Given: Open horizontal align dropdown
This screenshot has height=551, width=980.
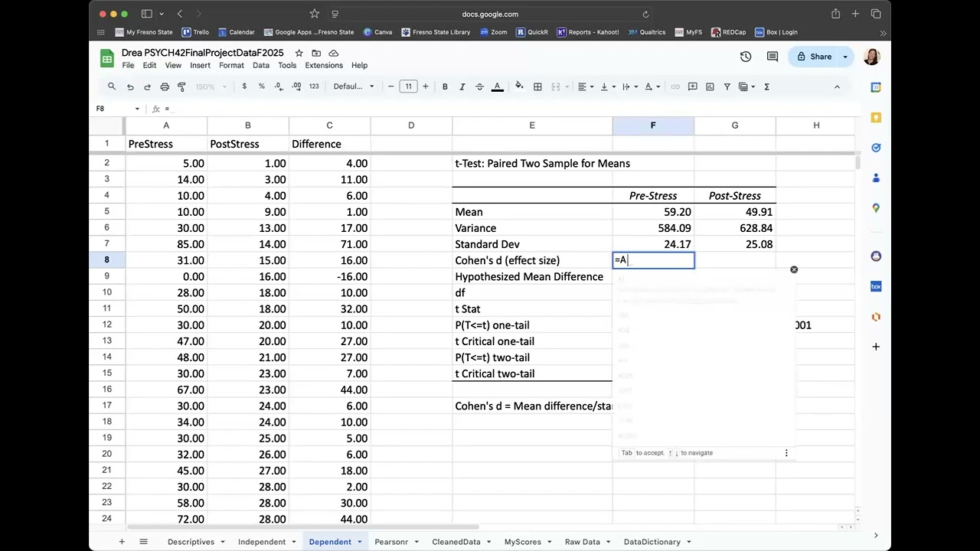Looking at the screenshot, I should point(586,86).
